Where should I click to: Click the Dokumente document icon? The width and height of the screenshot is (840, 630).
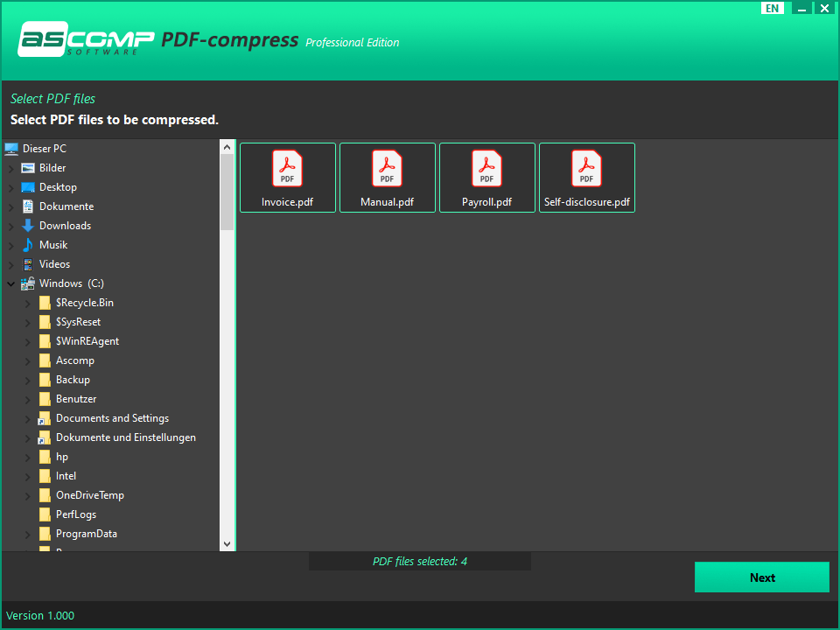coord(28,206)
